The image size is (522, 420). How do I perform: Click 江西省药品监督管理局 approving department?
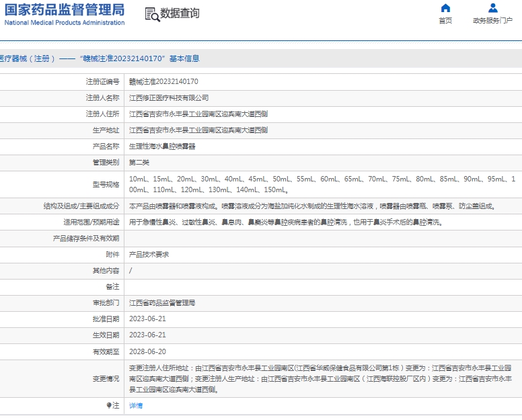(162, 303)
